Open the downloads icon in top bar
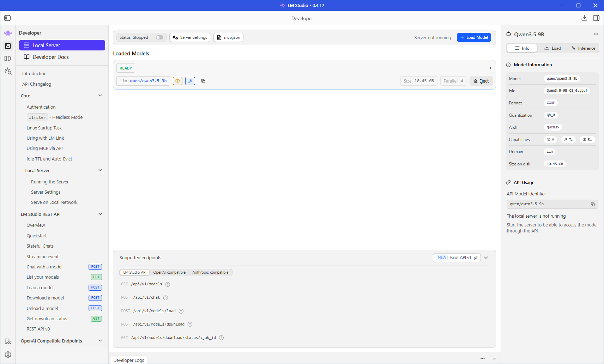This screenshot has height=364, width=604. (x=584, y=18)
